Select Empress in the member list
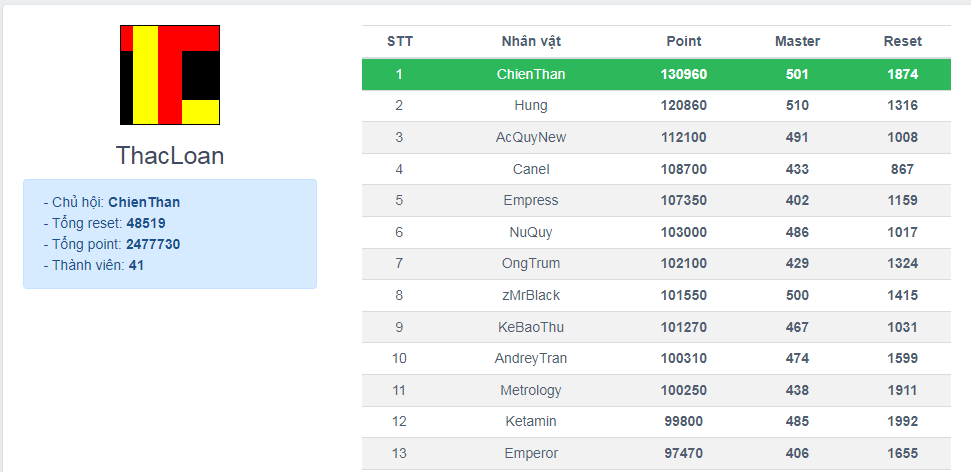 click(x=531, y=200)
